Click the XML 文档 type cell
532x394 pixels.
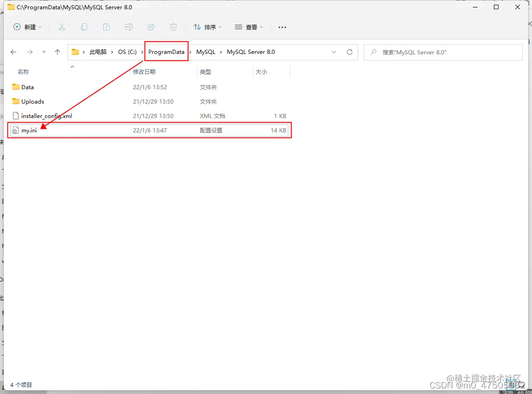[x=213, y=116]
